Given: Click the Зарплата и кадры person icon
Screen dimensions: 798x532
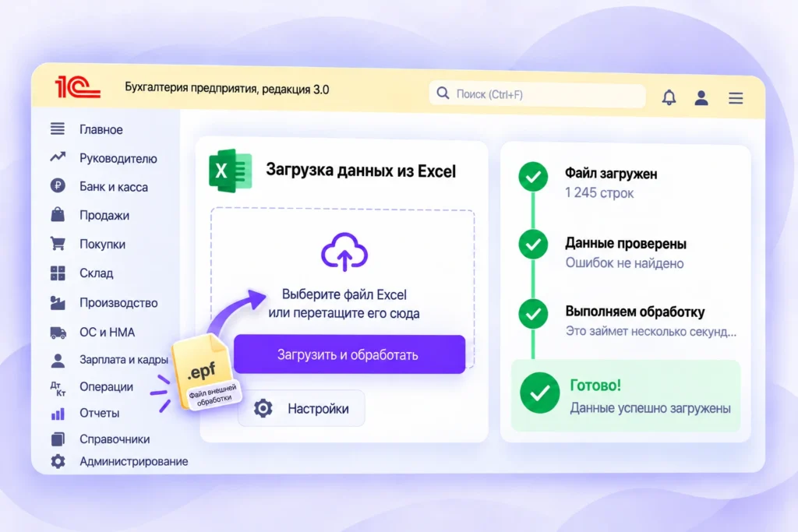Looking at the screenshot, I should (58, 361).
